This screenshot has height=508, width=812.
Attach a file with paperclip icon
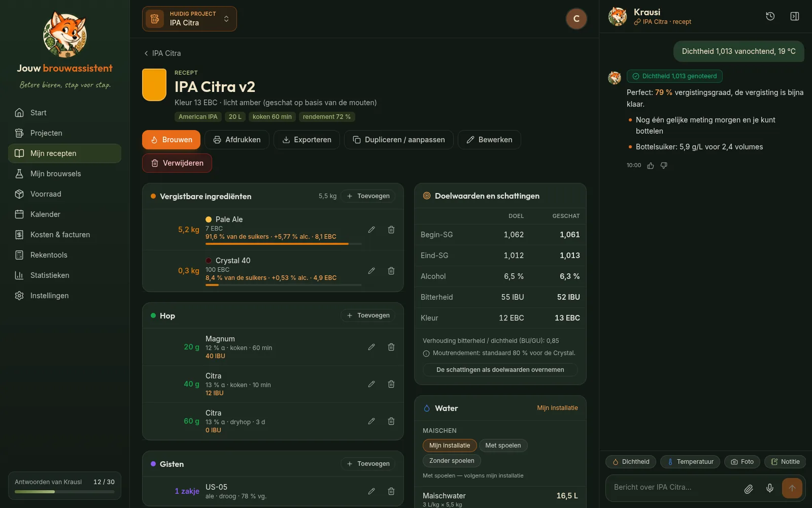749,489
